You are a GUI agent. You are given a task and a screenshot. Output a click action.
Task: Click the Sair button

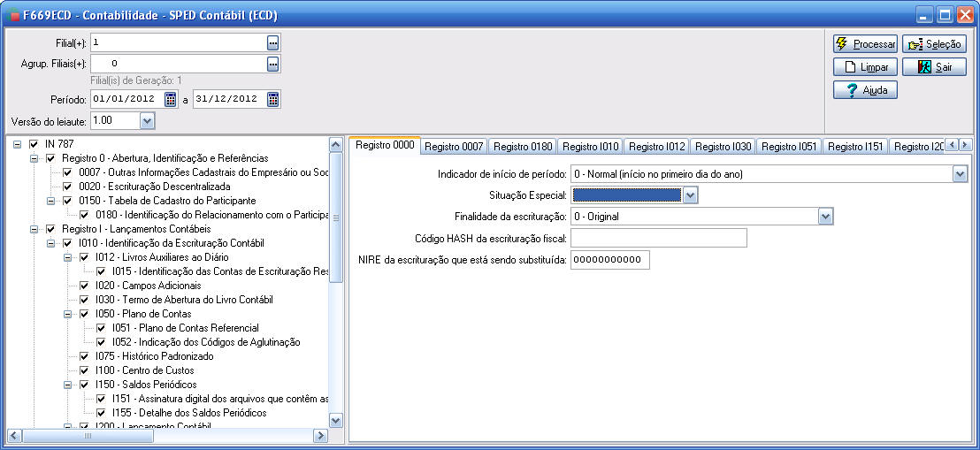(934, 67)
